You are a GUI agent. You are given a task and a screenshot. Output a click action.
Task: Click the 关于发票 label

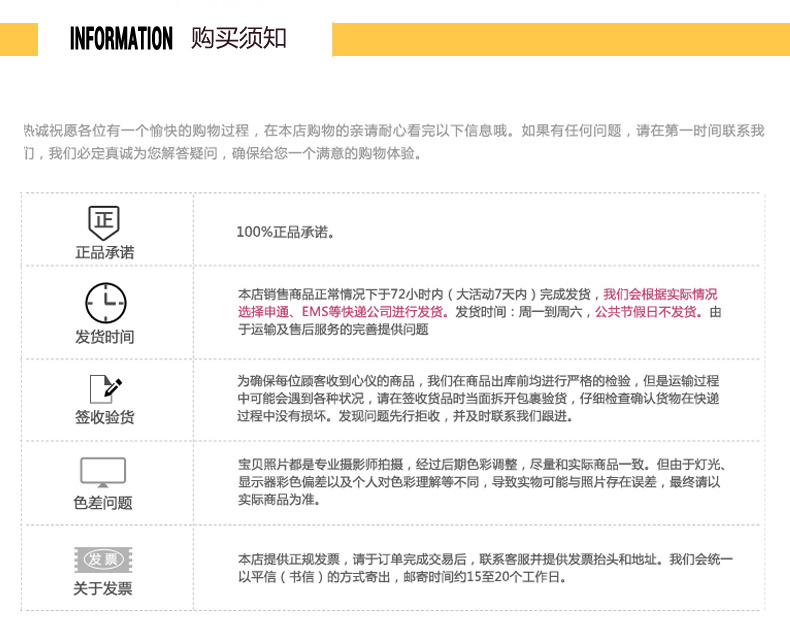click(103, 588)
